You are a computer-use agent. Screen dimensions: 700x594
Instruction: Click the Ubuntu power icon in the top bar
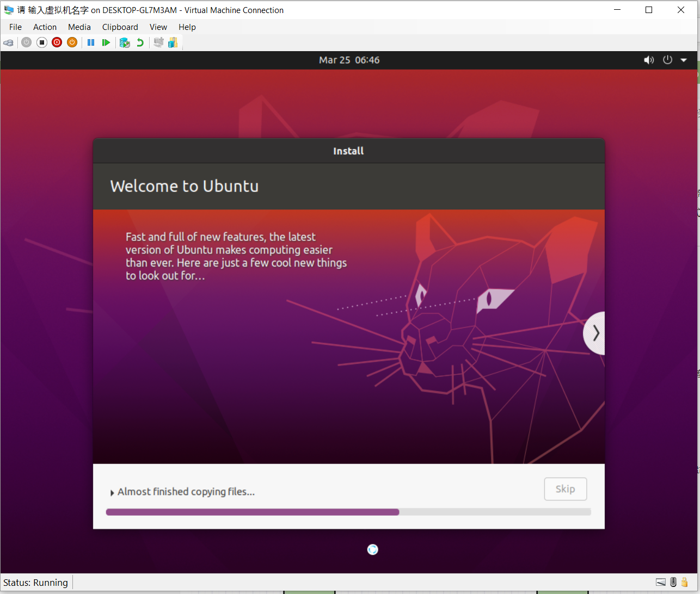[668, 60]
